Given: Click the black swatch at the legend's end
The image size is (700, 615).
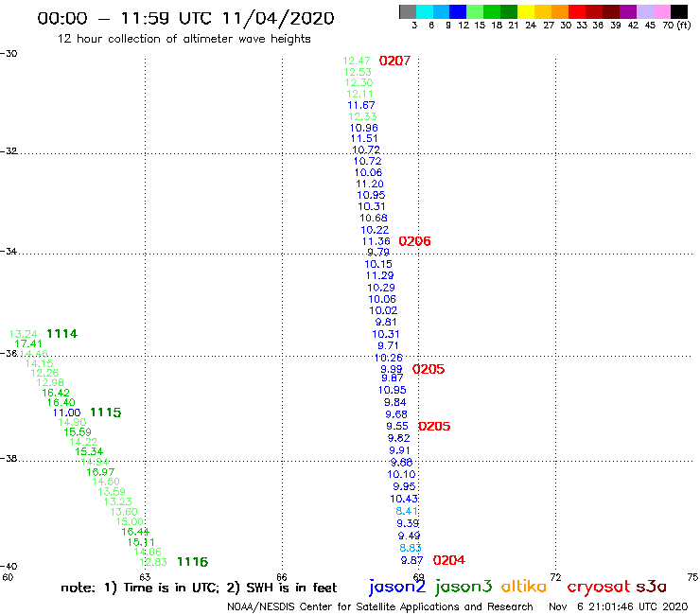Looking at the screenshot, I should click(679, 12).
